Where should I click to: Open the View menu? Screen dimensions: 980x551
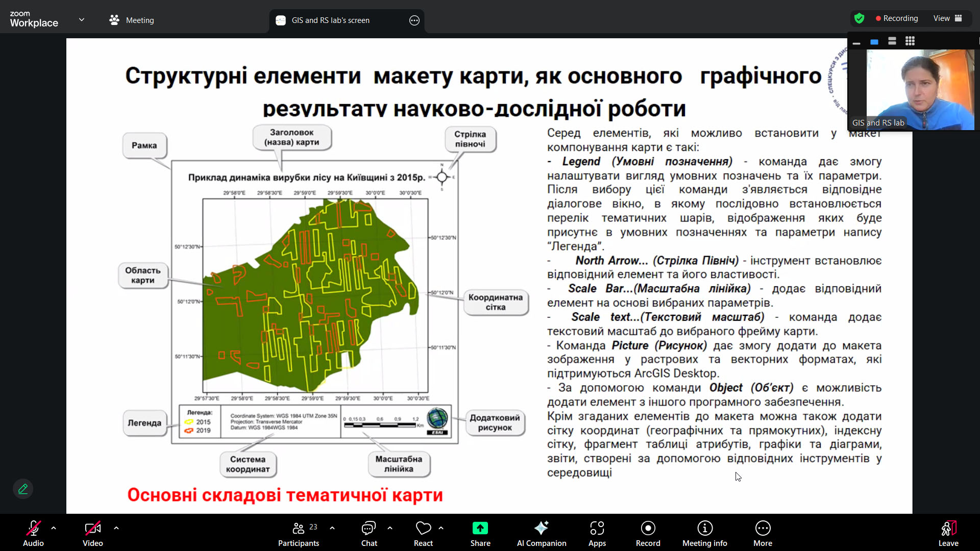947,18
